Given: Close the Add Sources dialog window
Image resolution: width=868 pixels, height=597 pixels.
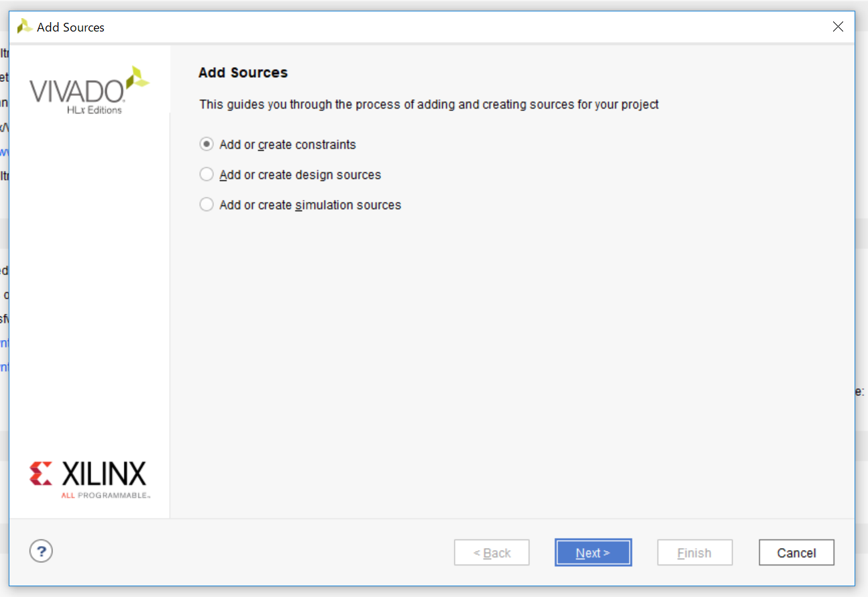Looking at the screenshot, I should (x=838, y=27).
